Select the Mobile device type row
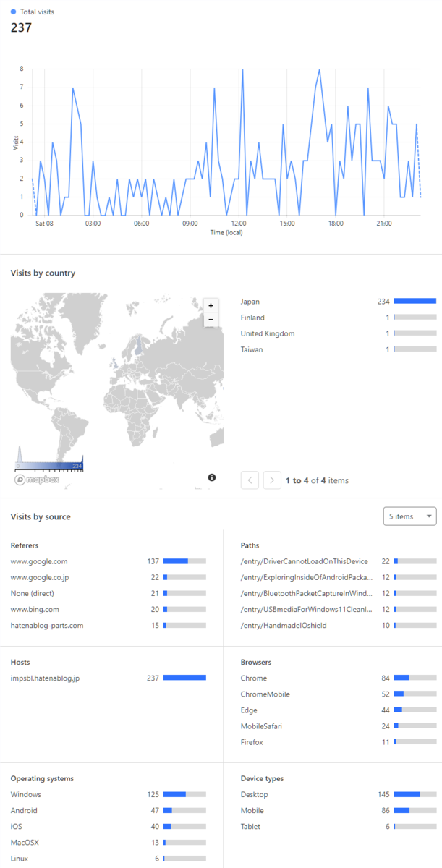This screenshot has width=442, height=868. point(339,810)
